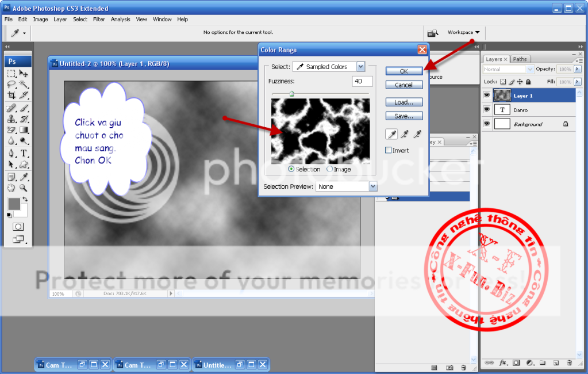Select the Notes tool

11,177
